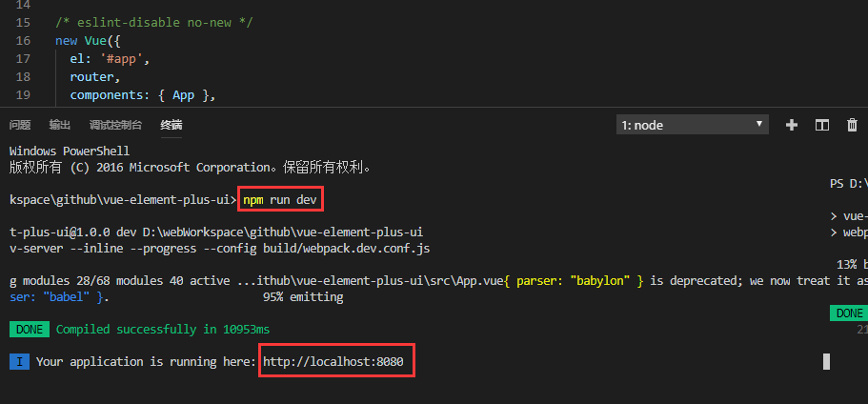Click 'components: { App },' on line 19
The height and width of the screenshot is (404, 868).
click(x=142, y=95)
